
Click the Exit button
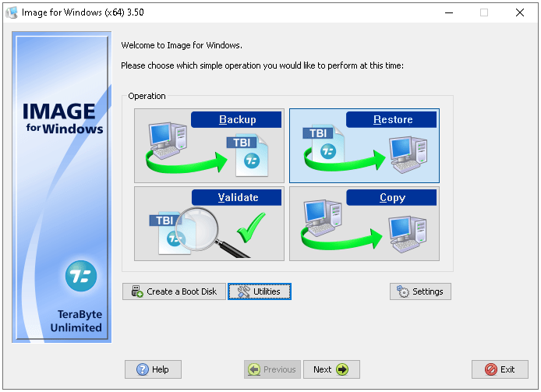click(x=500, y=369)
